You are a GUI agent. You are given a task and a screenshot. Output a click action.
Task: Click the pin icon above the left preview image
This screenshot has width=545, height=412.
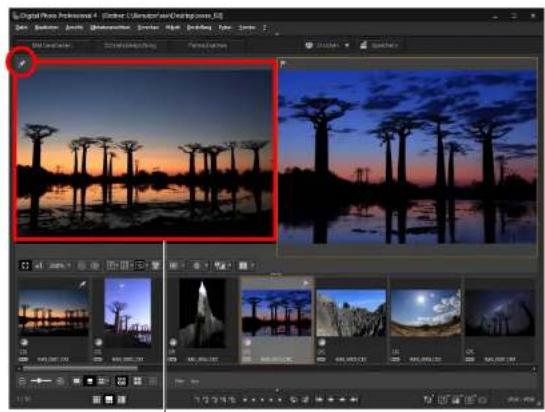click(22, 64)
